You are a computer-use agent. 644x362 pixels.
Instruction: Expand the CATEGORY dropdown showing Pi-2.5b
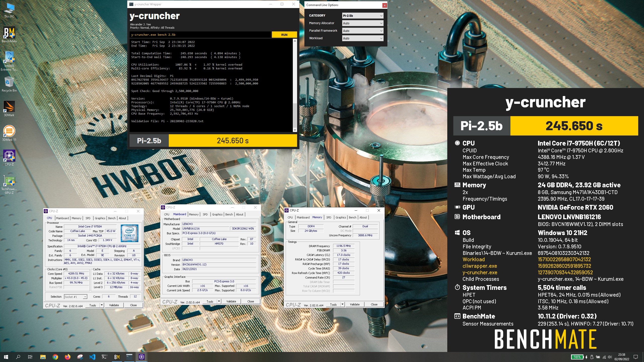click(x=363, y=16)
